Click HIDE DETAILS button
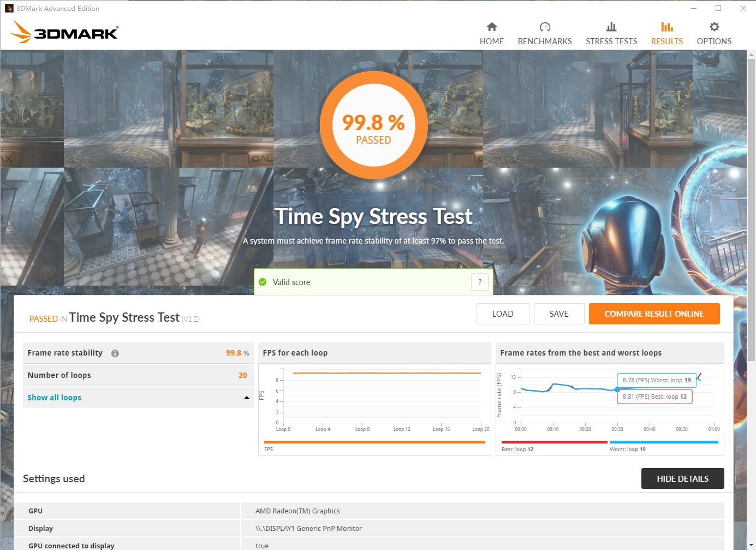The height and width of the screenshot is (550, 756). pyautogui.click(x=682, y=478)
